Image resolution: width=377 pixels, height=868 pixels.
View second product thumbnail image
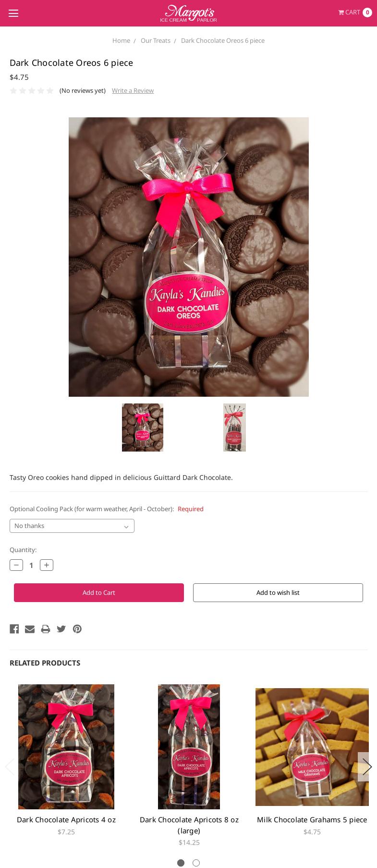tap(234, 428)
